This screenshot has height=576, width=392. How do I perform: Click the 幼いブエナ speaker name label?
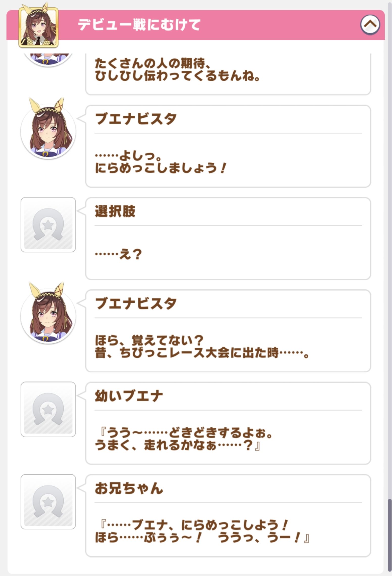(x=129, y=396)
